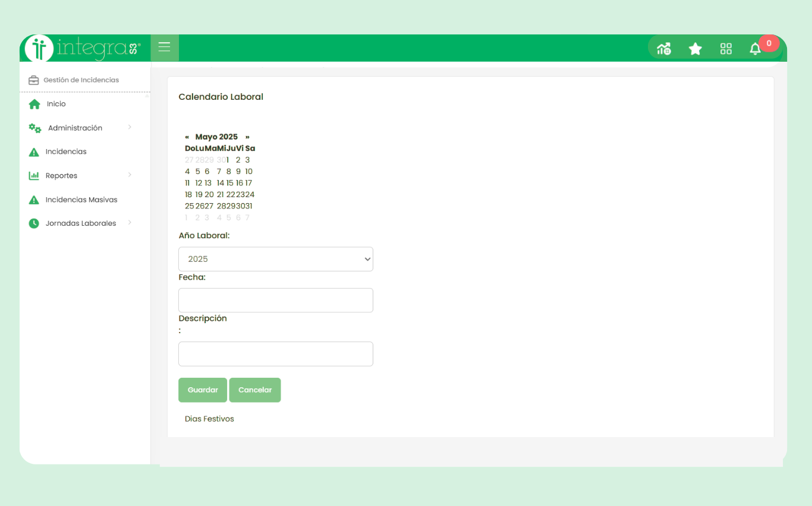Click the Descripción input field
Screen dimensions: 812x506
276,354
